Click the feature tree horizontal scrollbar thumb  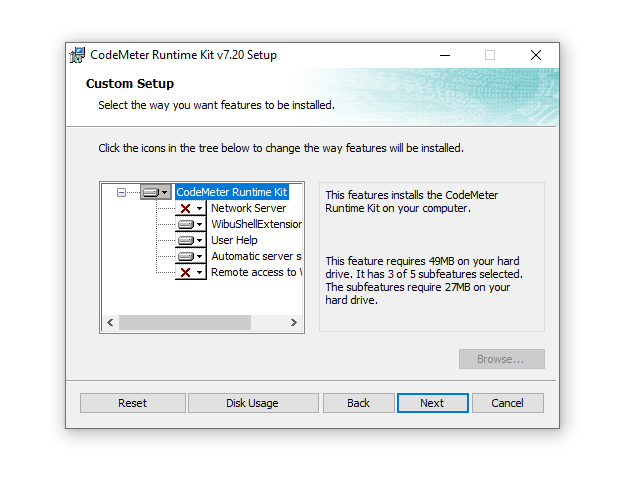(185, 322)
